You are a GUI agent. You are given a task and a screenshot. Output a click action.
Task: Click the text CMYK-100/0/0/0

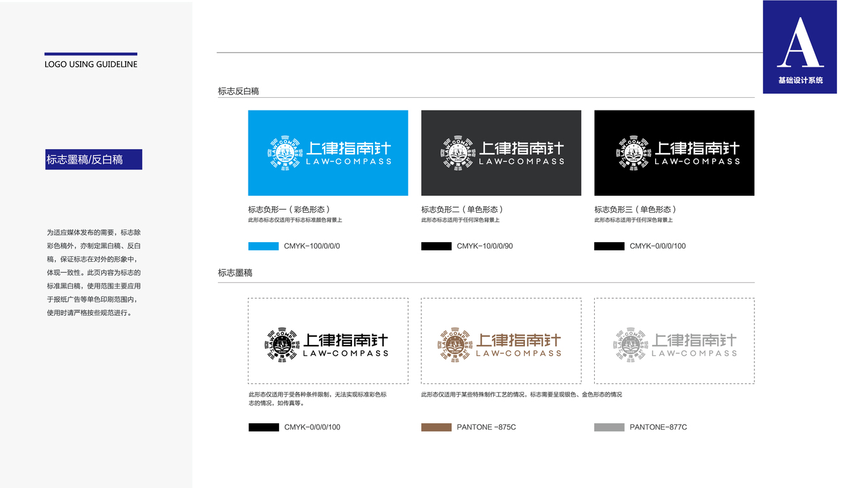(x=312, y=246)
